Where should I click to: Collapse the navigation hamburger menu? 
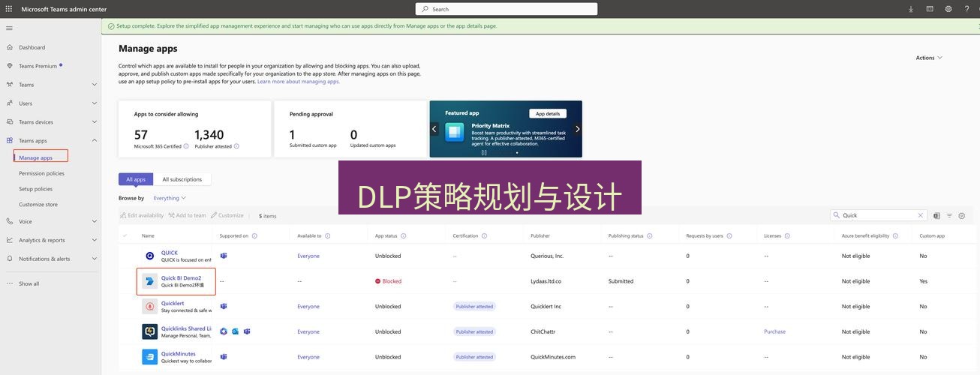tap(9, 28)
